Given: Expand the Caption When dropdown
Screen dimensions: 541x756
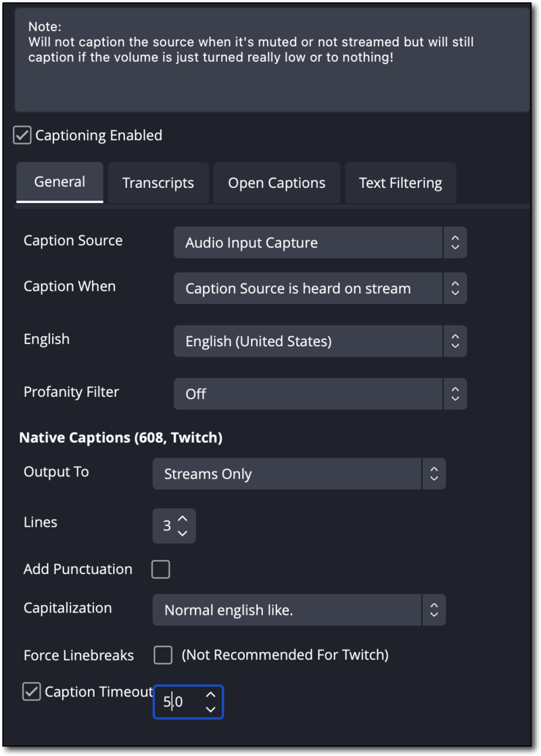Looking at the screenshot, I should [320, 289].
